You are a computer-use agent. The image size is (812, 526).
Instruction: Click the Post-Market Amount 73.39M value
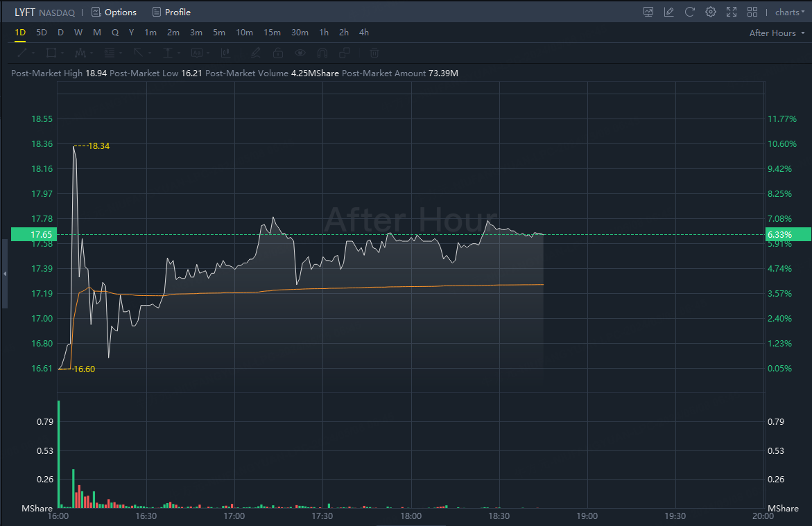(x=443, y=73)
